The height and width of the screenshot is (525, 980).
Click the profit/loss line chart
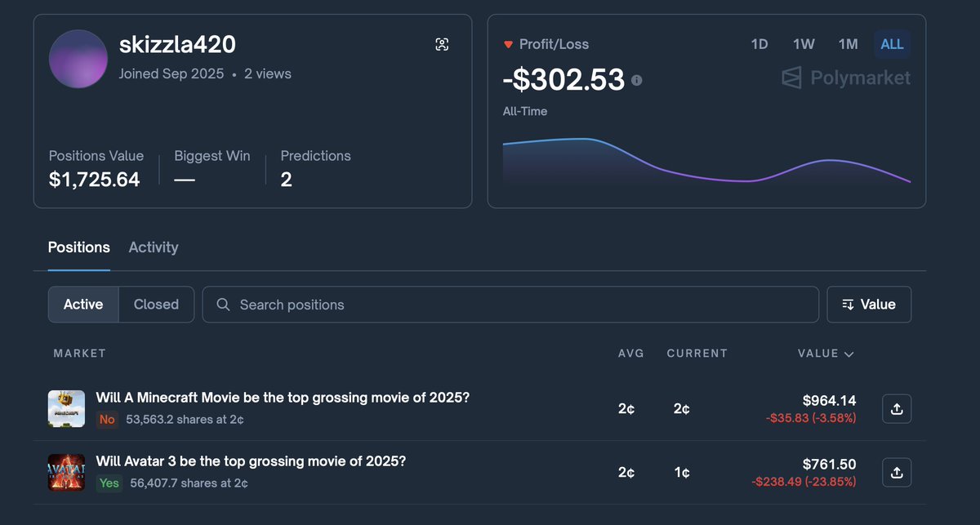pos(706,162)
